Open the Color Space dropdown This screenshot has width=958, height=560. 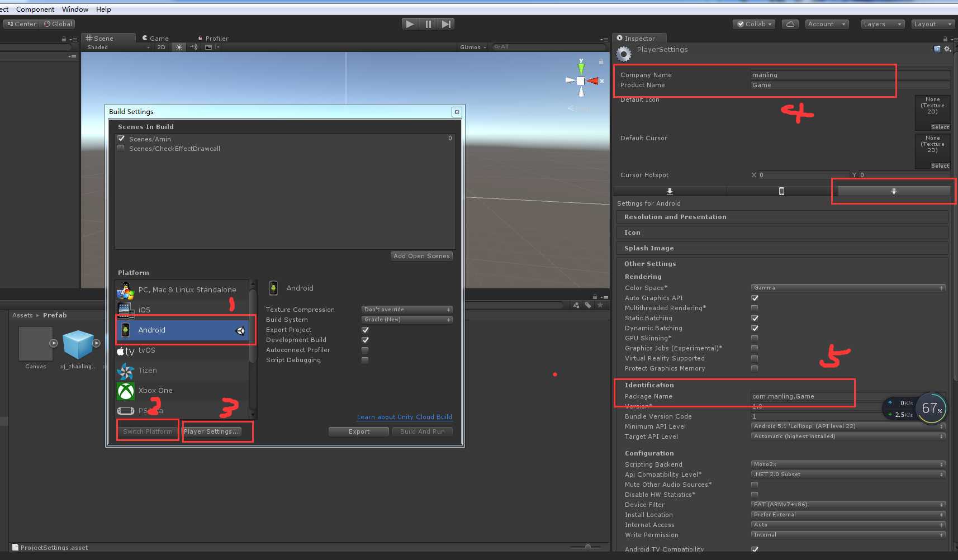(x=848, y=288)
